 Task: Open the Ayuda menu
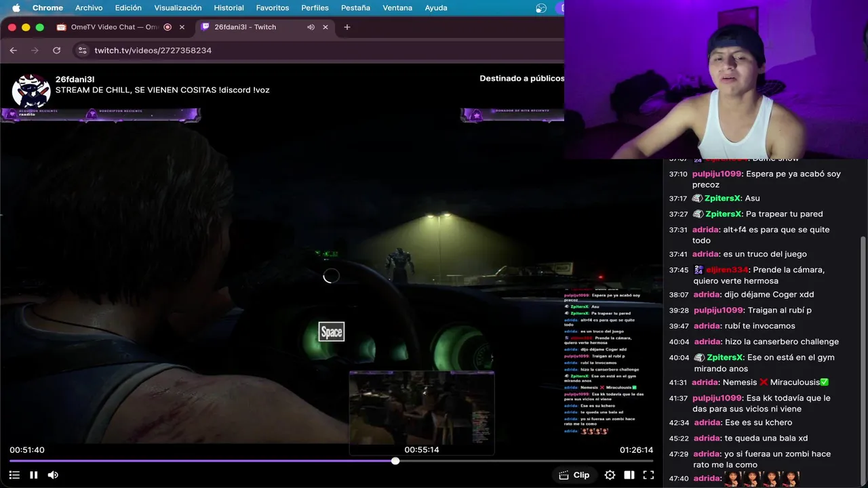pos(436,7)
